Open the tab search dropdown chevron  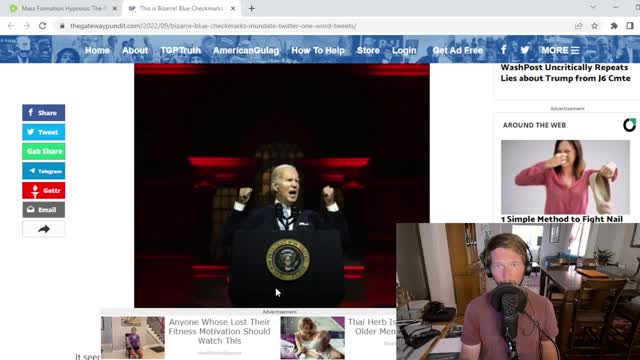[x=593, y=7]
